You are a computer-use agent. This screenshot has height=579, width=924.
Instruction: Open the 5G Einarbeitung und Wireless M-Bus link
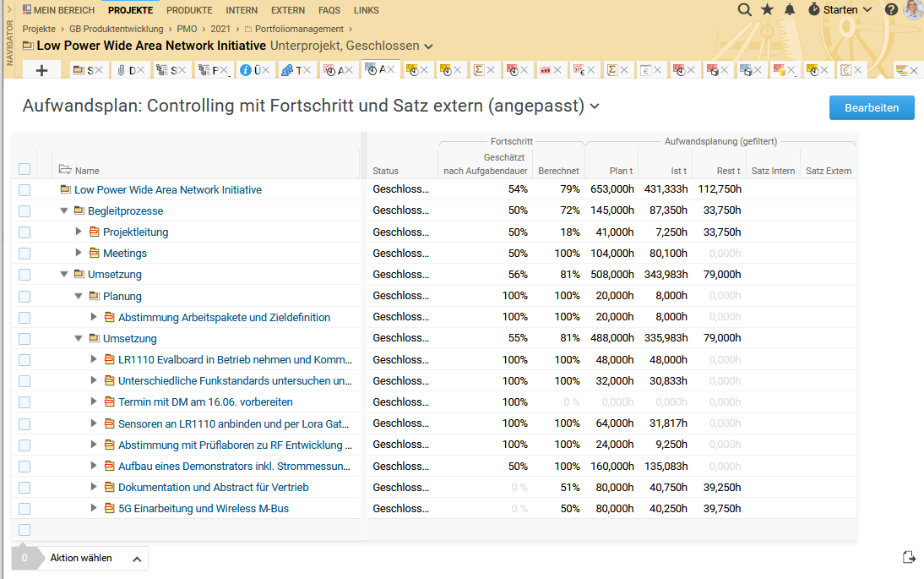[x=204, y=508]
